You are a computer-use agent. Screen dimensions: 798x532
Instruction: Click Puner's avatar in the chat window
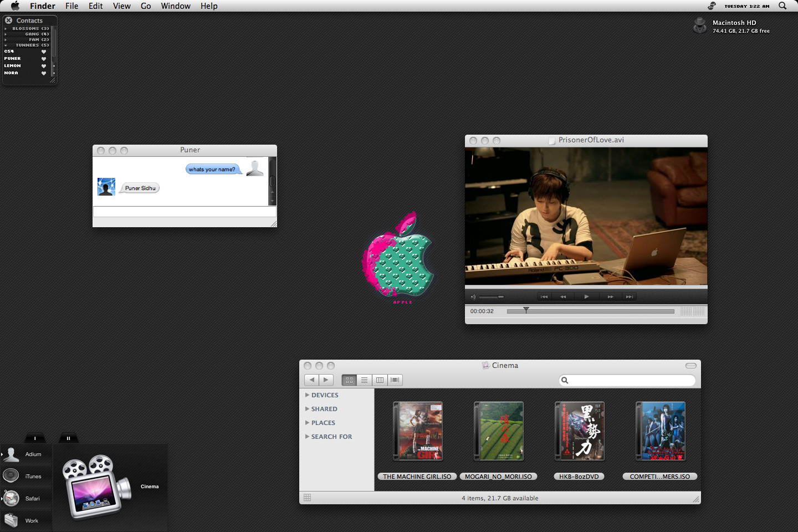pyautogui.click(x=106, y=187)
